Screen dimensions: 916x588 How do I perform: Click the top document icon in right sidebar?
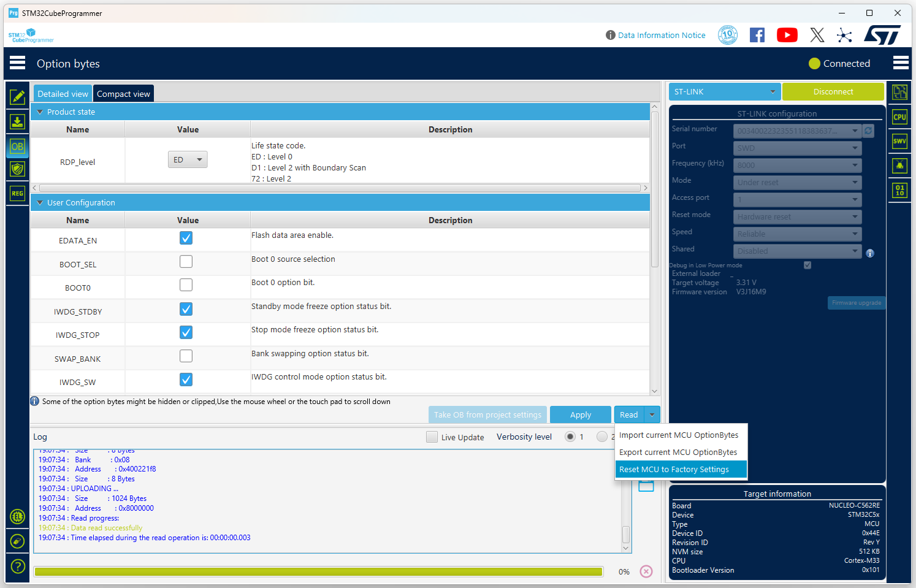pyautogui.click(x=899, y=92)
